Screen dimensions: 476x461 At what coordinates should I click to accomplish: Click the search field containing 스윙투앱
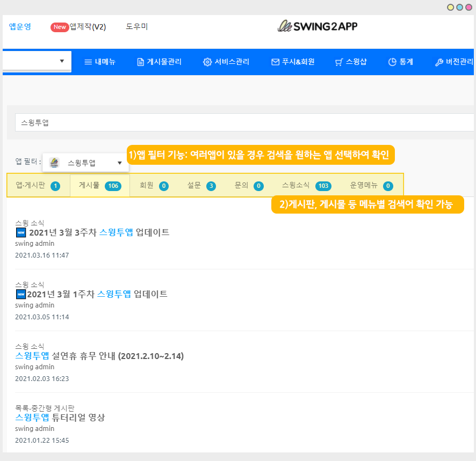pyautogui.click(x=242, y=122)
